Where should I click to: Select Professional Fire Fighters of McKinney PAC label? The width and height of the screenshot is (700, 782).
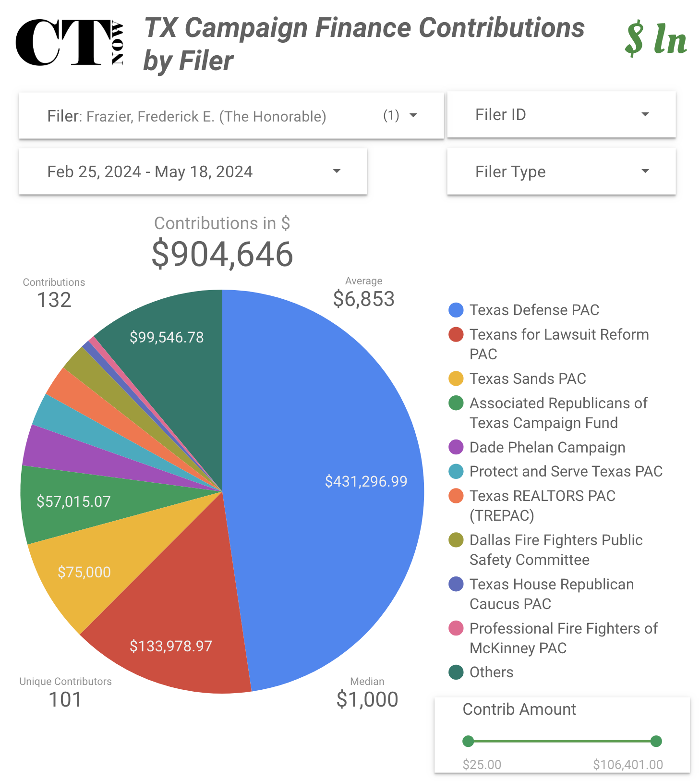(564, 638)
